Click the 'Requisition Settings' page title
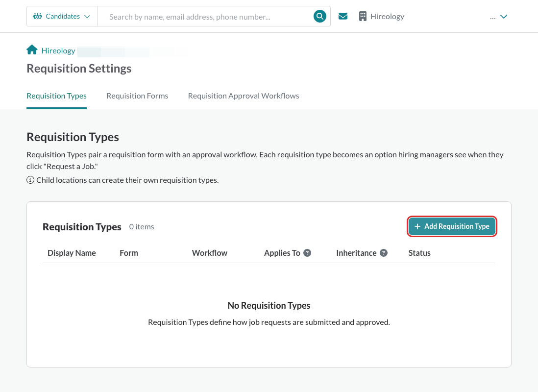The image size is (538, 392). (x=79, y=69)
